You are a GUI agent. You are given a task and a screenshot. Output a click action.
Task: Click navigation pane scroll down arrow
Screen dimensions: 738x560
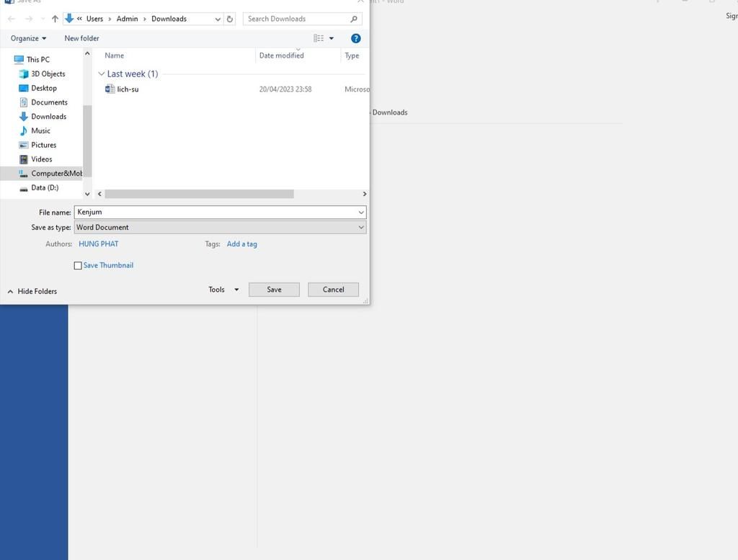click(x=87, y=194)
